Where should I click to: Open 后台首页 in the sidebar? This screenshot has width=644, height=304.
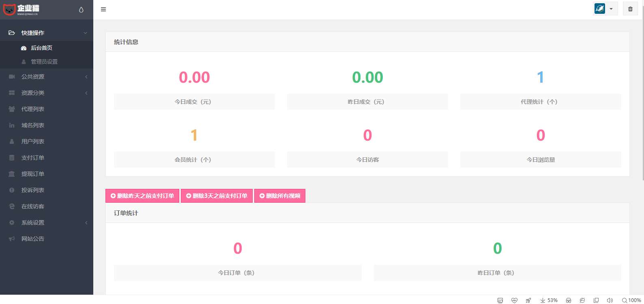click(x=41, y=48)
